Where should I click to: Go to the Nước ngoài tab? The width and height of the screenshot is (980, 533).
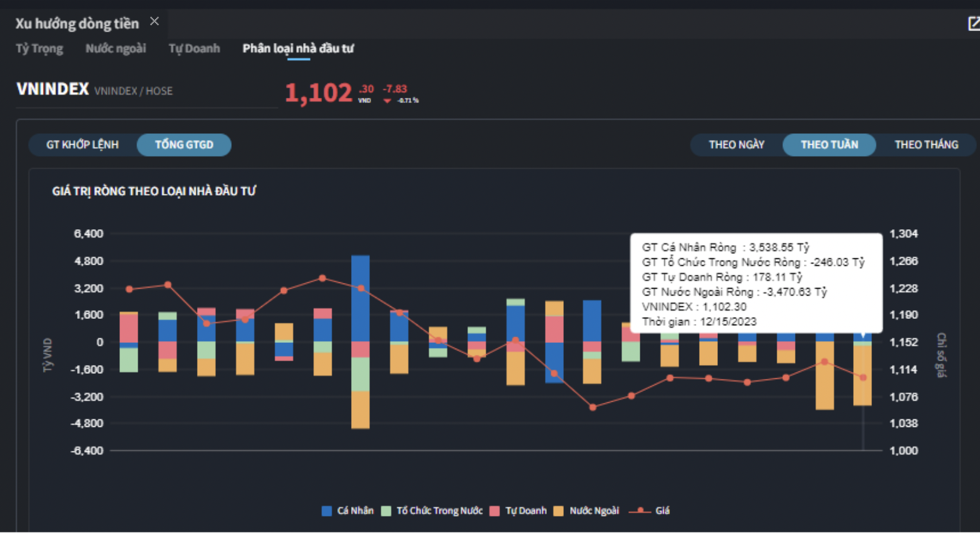(116, 49)
